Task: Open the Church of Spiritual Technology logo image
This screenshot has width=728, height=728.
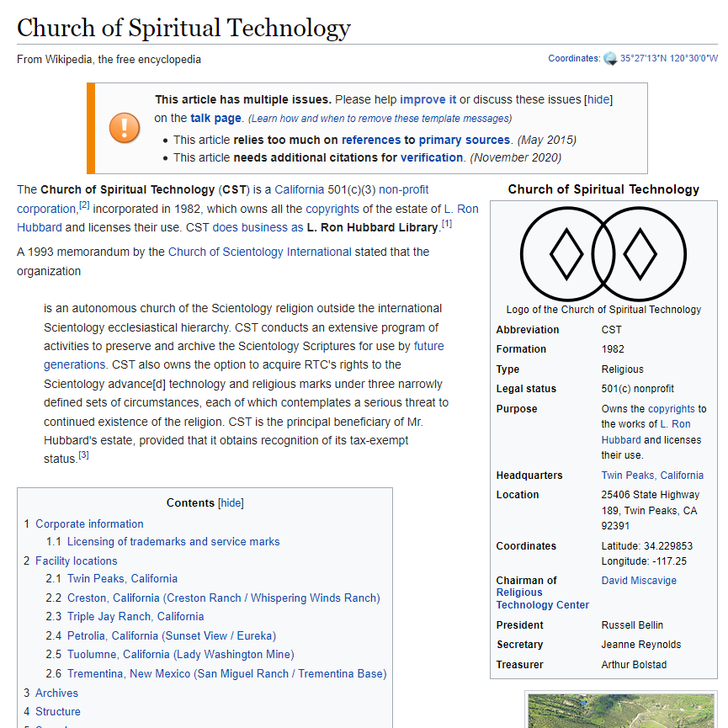Action: [x=603, y=254]
